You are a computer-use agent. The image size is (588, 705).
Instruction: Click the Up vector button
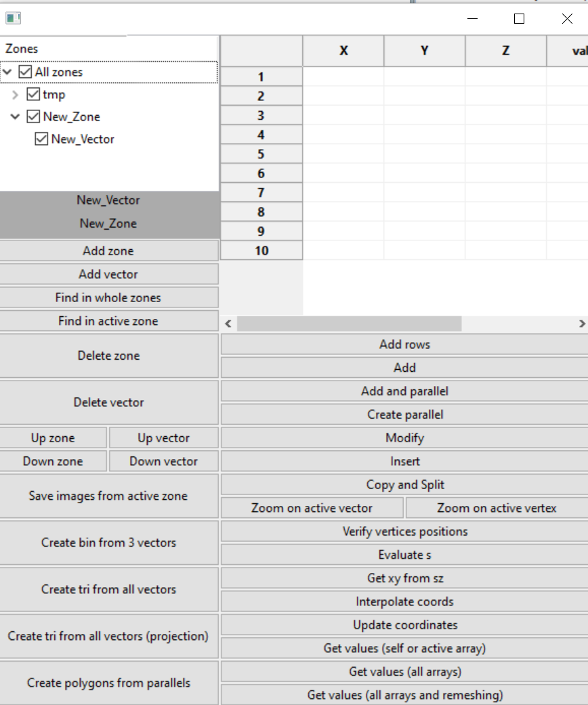click(163, 437)
